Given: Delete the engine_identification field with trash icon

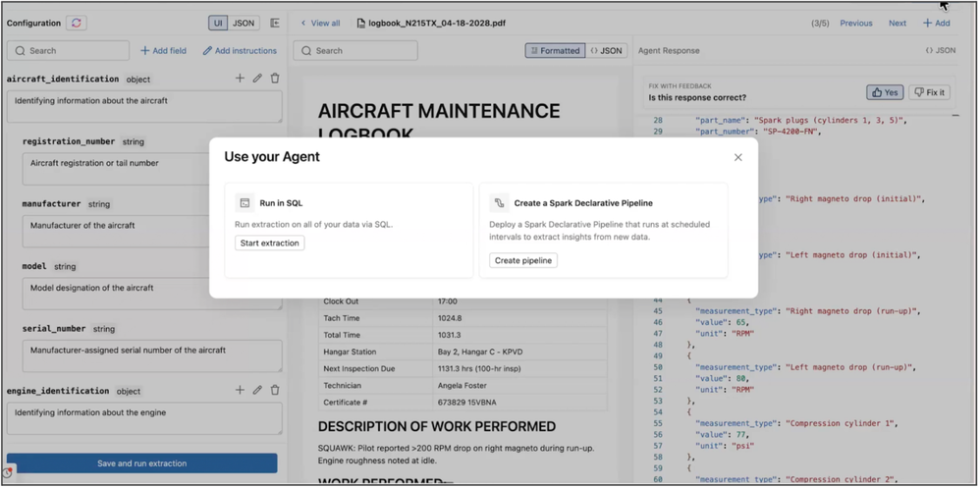Looking at the screenshot, I should click(x=275, y=390).
